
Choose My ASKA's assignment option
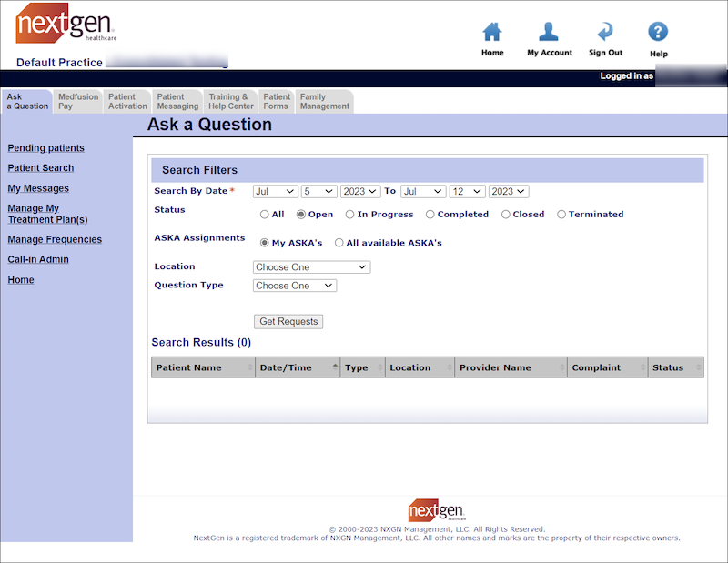(x=264, y=243)
